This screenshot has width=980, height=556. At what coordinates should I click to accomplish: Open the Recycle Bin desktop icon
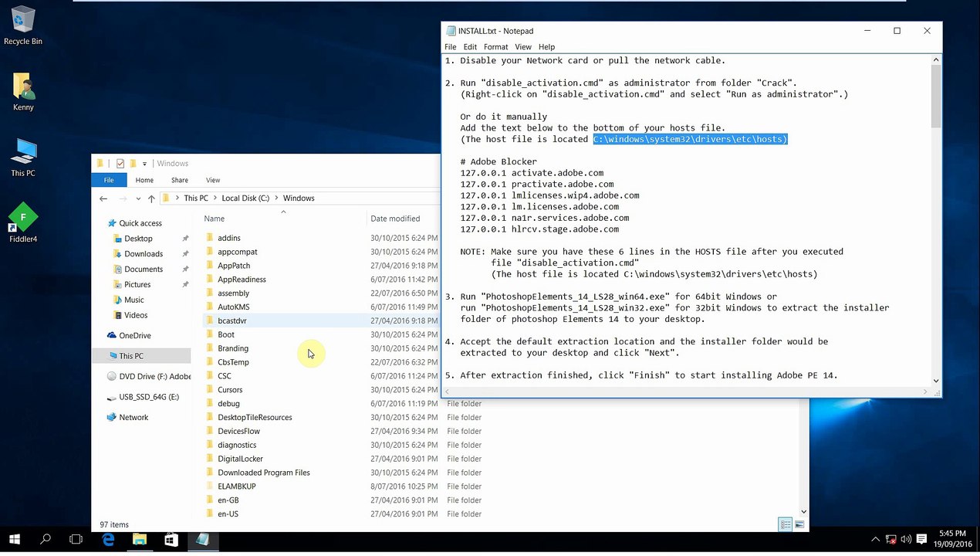click(23, 25)
